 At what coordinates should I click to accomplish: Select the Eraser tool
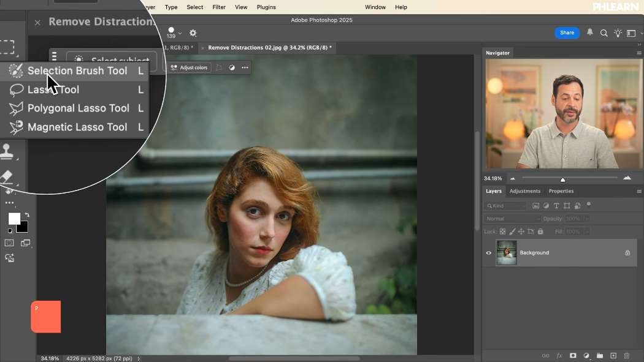(7, 176)
